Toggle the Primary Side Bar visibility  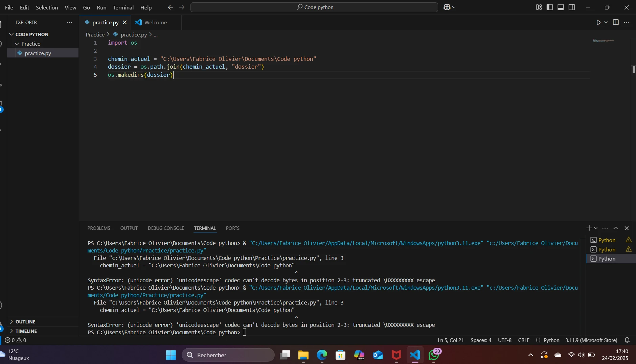[550, 7]
